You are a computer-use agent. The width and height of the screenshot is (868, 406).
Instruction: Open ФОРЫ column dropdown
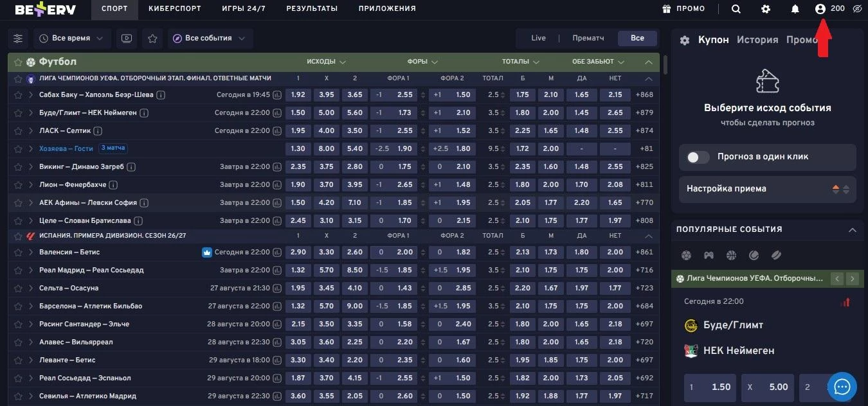[x=422, y=62]
